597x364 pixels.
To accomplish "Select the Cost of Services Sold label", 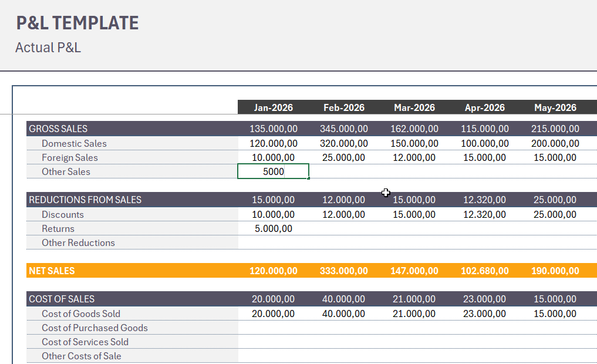I will coord(85,342).
